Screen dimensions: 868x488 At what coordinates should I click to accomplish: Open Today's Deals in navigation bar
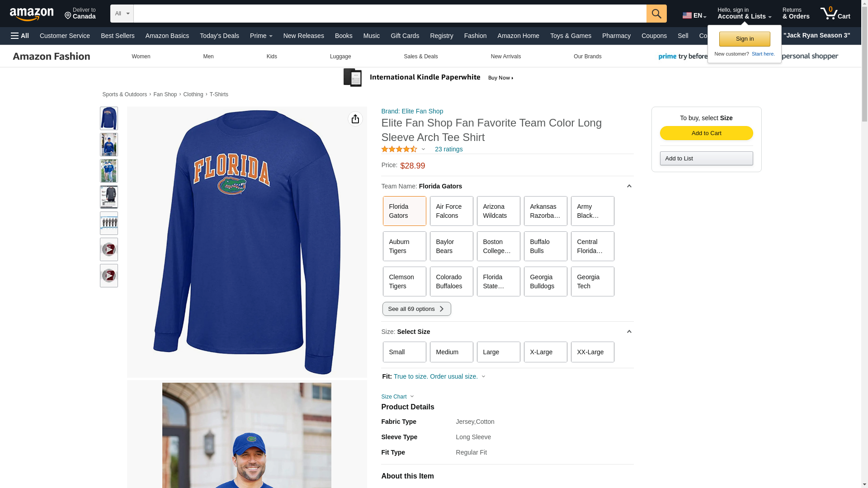click(219, 36)
